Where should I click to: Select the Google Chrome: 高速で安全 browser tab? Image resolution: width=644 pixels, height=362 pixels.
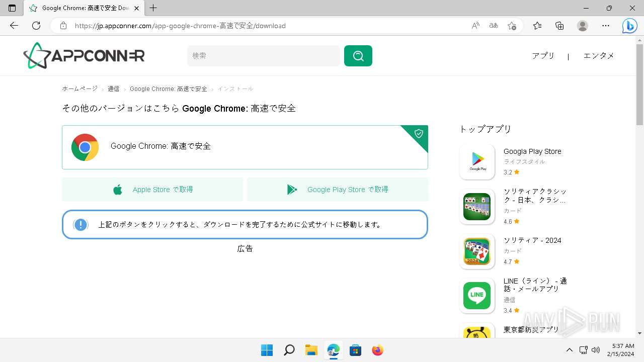(85, 8)
